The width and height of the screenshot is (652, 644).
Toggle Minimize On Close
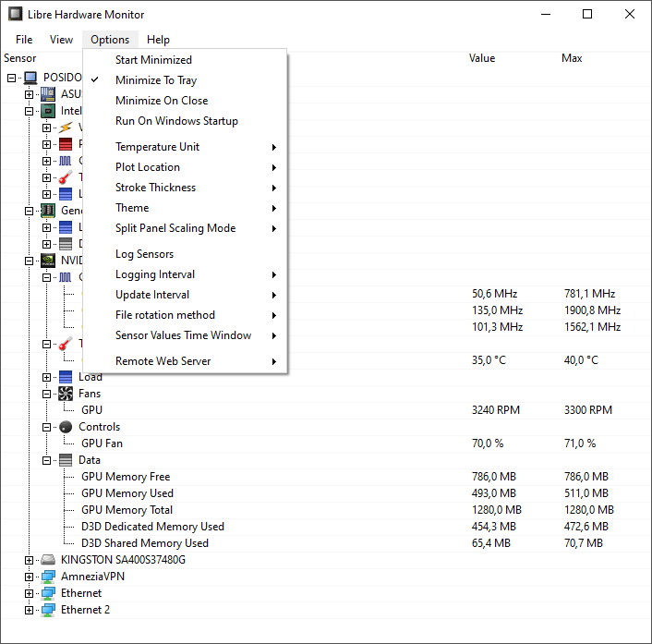185,101
